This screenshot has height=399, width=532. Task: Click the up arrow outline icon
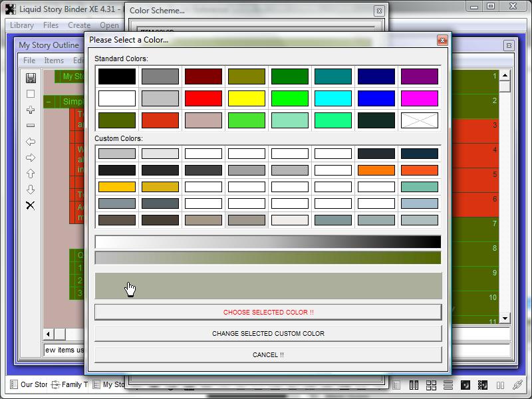coord(30,174)
